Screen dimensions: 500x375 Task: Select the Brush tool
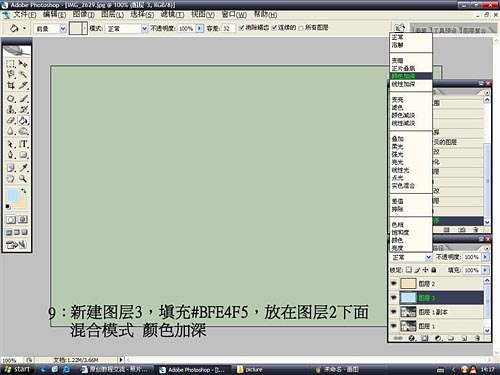(23, 99)
